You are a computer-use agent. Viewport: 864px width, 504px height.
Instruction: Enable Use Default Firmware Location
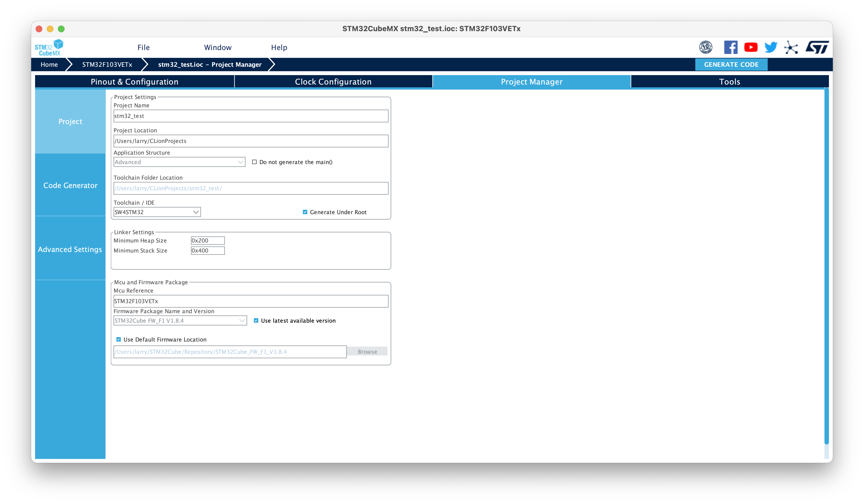118,339
